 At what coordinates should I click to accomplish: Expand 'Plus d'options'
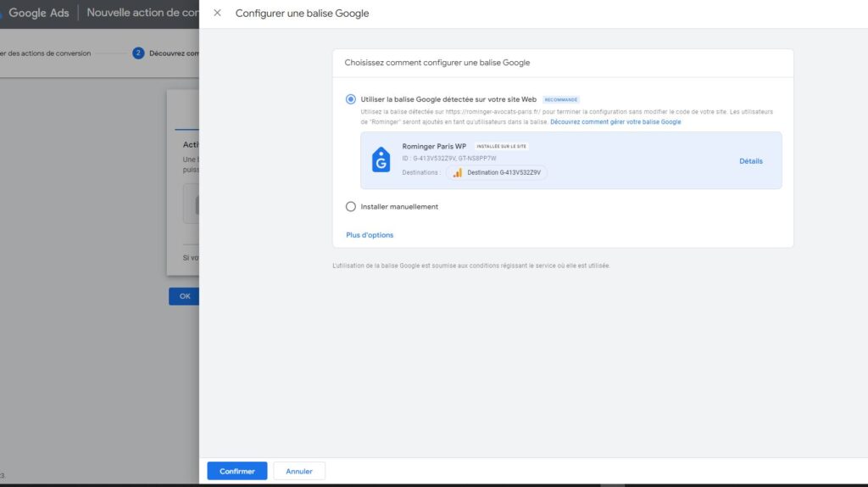point(370,235)
